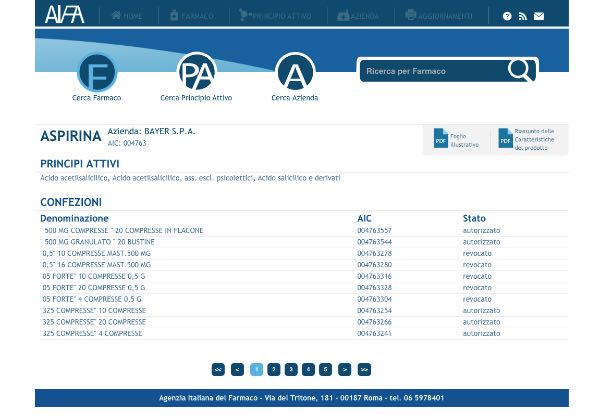Click in the Ricerca per Farmaco field
The width and height of the screenshot is (600, 415).
click(432, 71)
